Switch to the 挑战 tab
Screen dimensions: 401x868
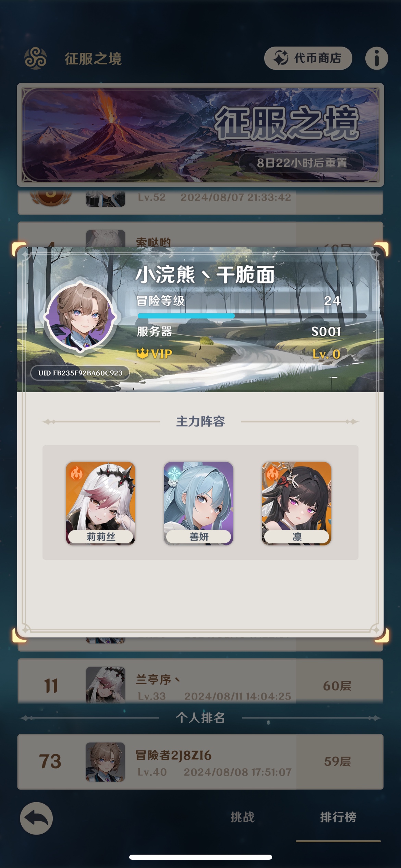click(242, 817)
